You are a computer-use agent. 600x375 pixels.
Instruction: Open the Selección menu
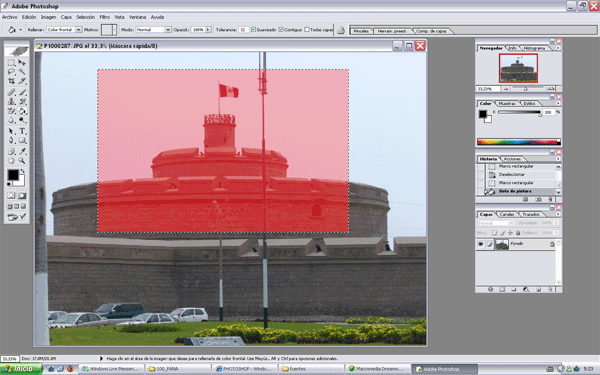click(x=85, y=17)
